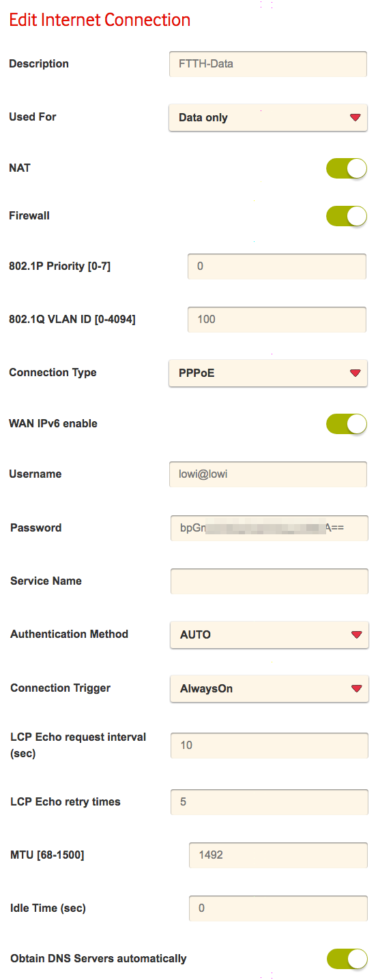Expand the Connection Trigger AlwaysOn dropdown
Screen dimensions: 378x980
pyautogui.click(x=270, y=688)
